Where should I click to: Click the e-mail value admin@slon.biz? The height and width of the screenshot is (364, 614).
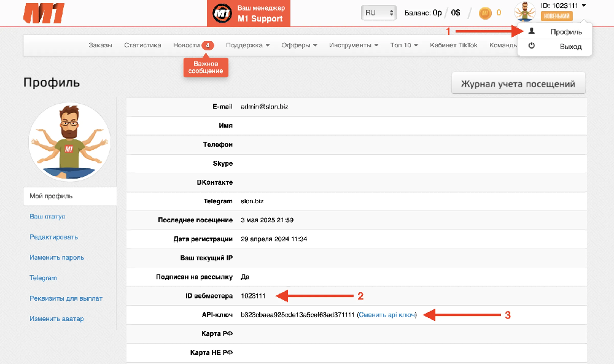pyautogui.click(x=264, y=106)
